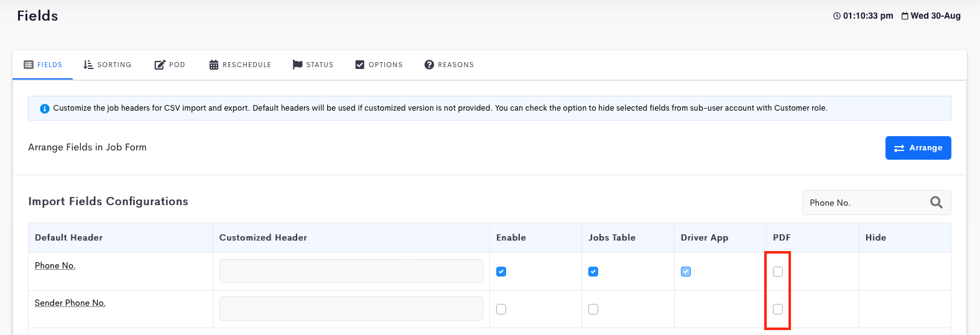Switch to the Options tab

[379, 65]
